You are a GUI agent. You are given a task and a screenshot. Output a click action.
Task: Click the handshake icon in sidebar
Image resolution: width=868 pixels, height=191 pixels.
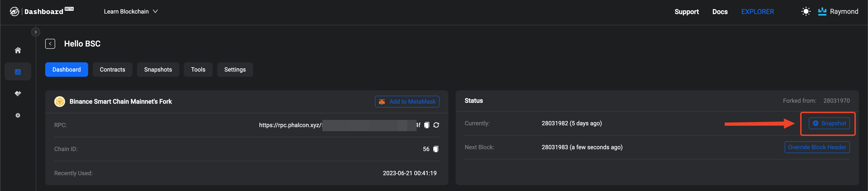[18, 93]
